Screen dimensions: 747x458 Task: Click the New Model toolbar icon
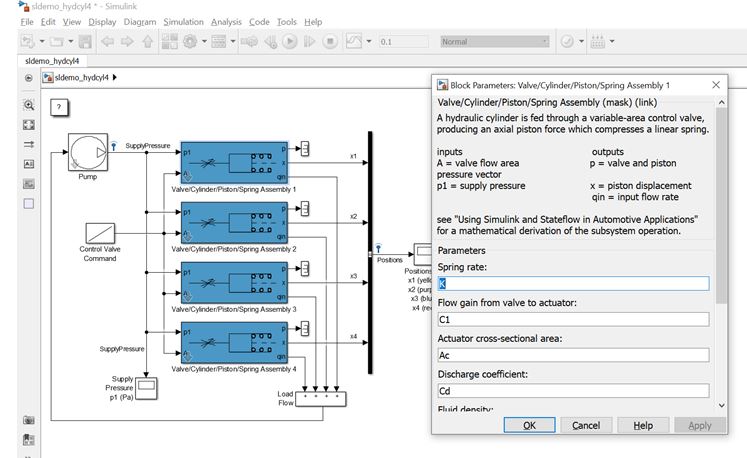(27, 41)
